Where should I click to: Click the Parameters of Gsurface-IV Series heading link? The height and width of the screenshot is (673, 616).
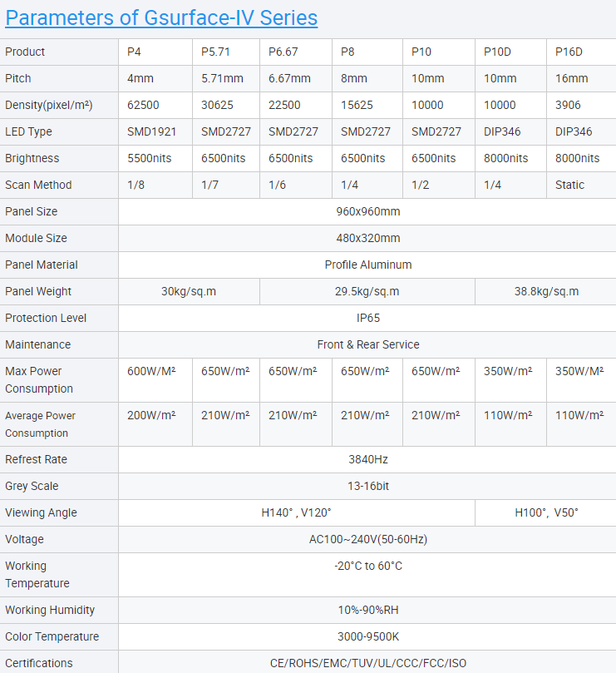tap(161, 17)
